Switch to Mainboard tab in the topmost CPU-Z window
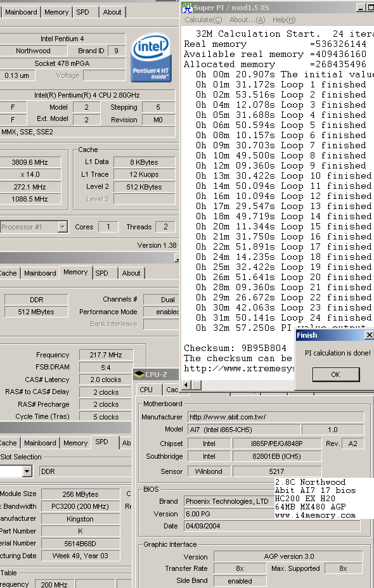The width and height of the screenshot is (374, 588). tap(21, 12)
